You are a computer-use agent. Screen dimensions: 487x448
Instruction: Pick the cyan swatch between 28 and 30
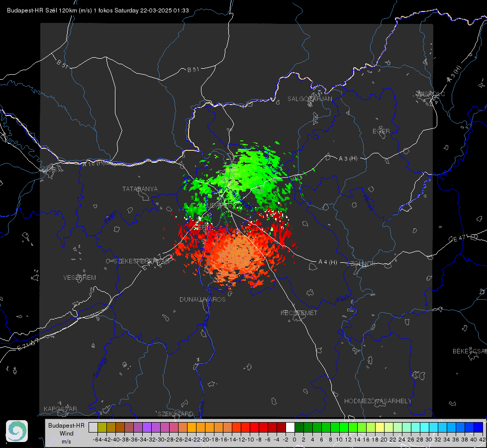(424, 427)
